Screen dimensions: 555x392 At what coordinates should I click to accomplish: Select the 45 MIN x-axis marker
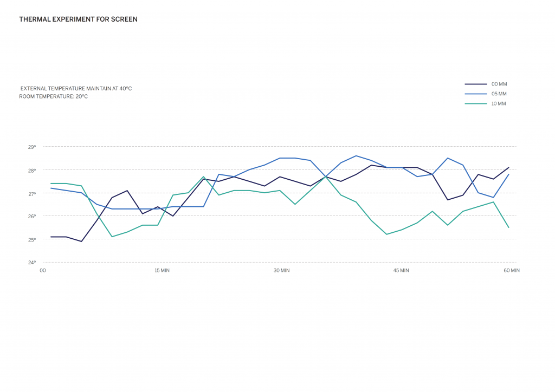(401, 270)
